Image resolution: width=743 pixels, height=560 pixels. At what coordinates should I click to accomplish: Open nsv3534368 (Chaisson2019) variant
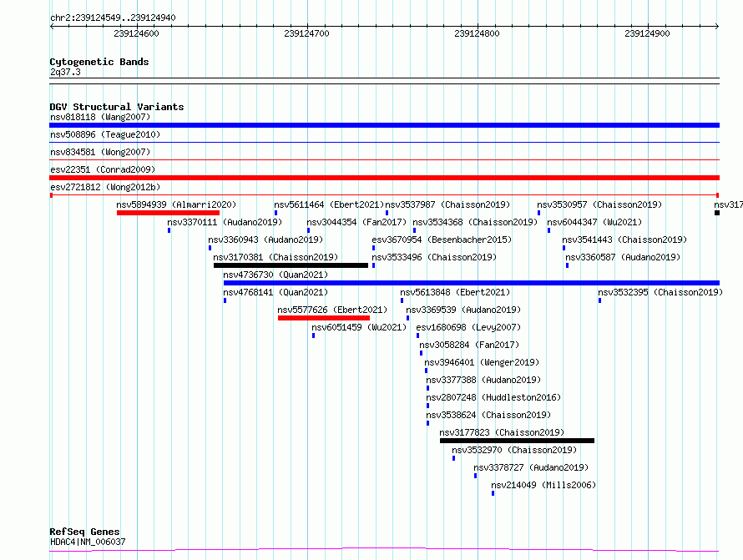(475, 222)
